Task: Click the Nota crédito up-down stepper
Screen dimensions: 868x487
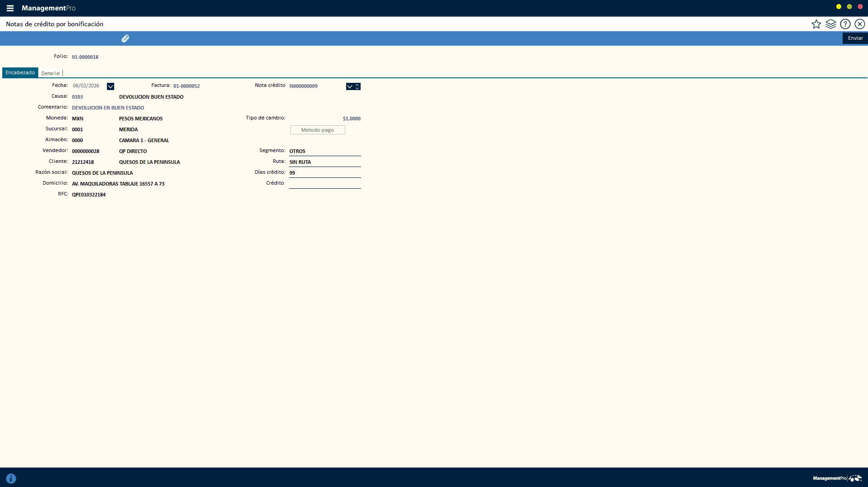Action: click(x=357, y=86)
